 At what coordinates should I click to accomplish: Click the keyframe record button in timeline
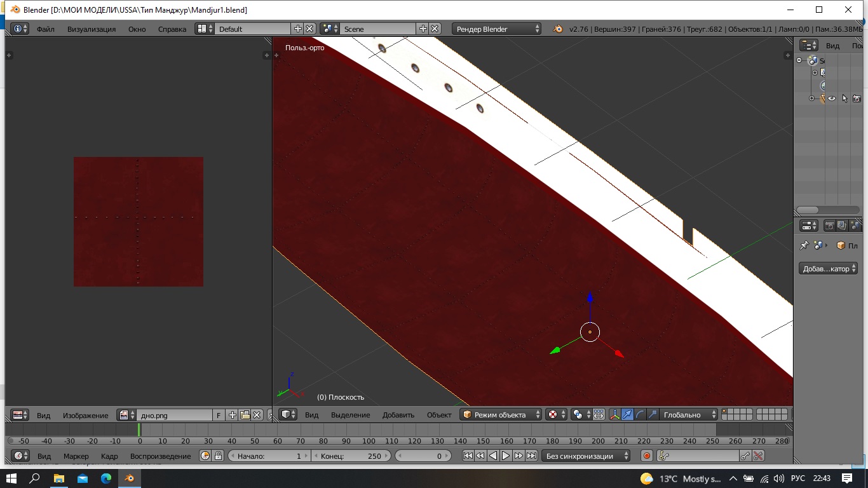pyautogui.click(x=647, y=456)
